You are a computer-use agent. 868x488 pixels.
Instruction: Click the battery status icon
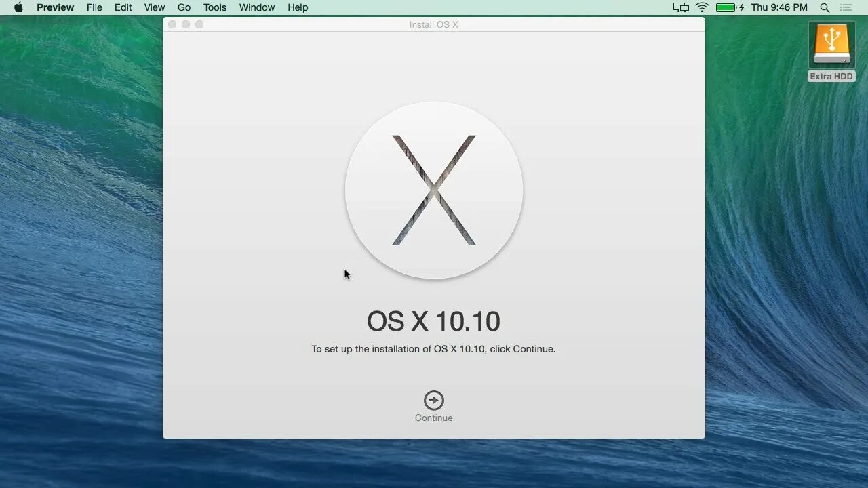(x=730, y=7)
